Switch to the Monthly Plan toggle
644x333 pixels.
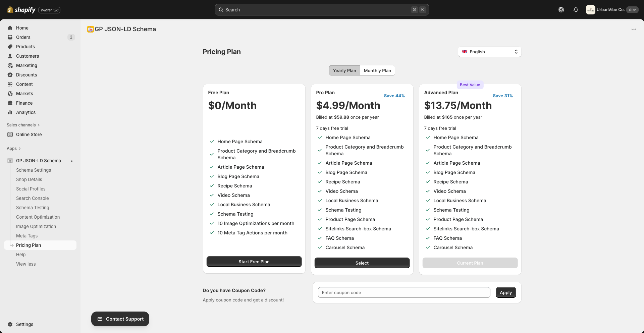coord(377,70)
